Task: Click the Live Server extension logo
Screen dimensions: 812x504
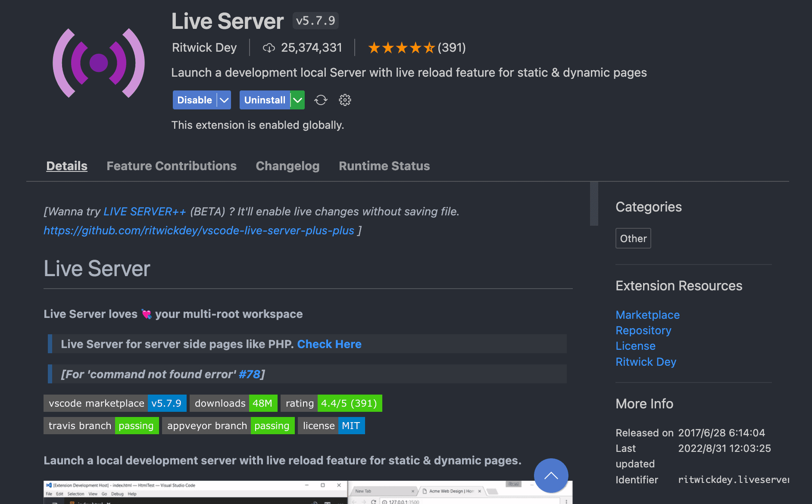Action: (x=98, y=63)
